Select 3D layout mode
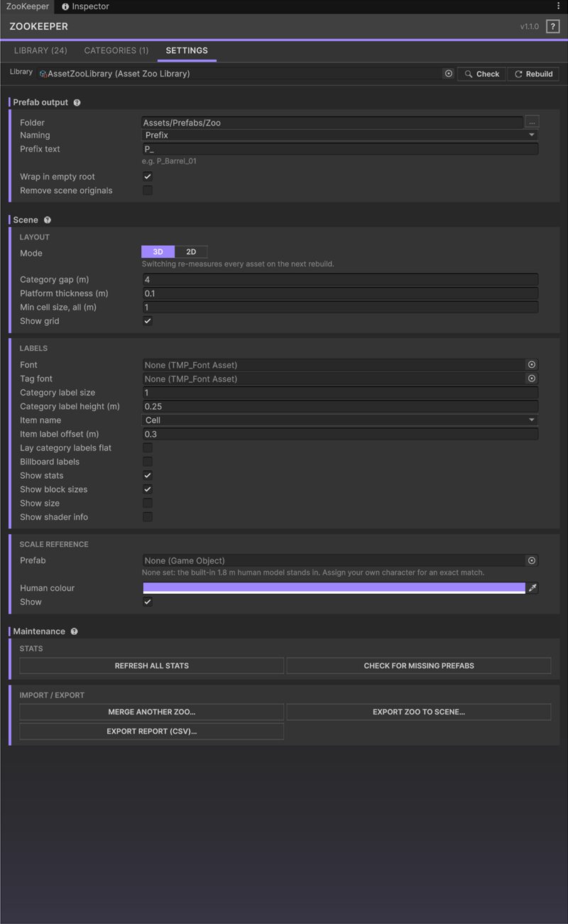The width and height of the screenshot is (568, 924). point(158,252)
